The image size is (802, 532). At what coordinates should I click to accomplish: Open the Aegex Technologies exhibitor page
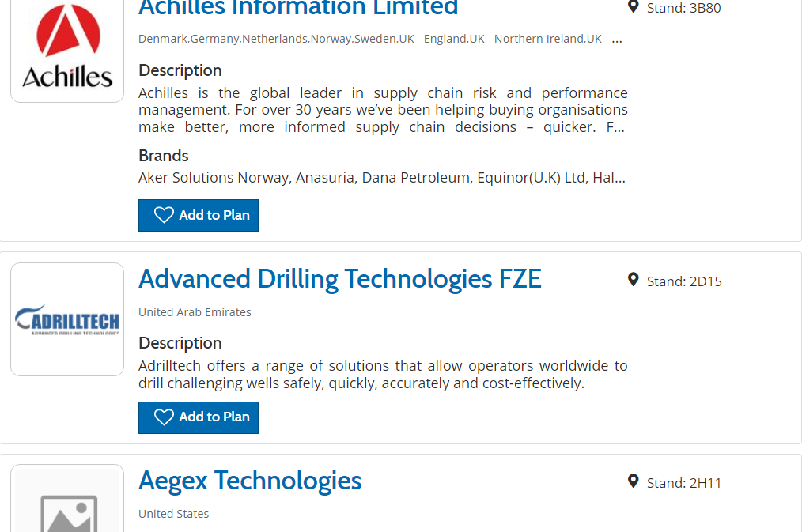tap(250, 481)
